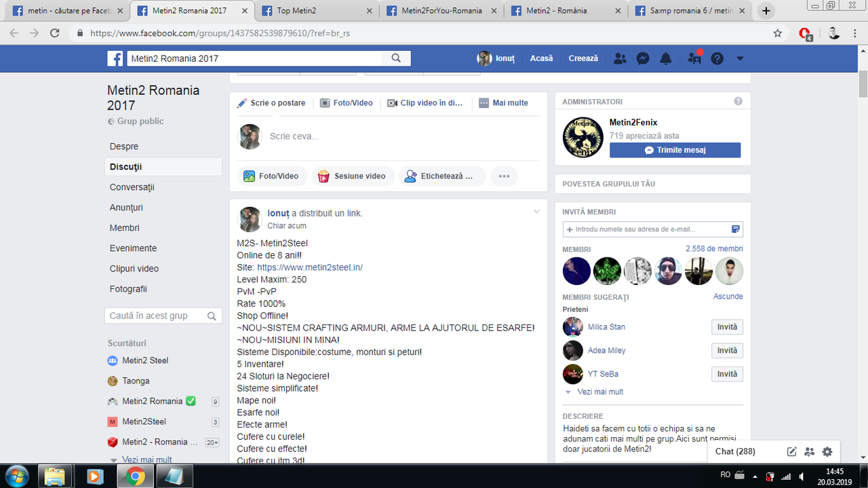The height and width of the screenshot is (488, 868).
Task: Select the Foto/Video composer tab
Action: (346, 103)
